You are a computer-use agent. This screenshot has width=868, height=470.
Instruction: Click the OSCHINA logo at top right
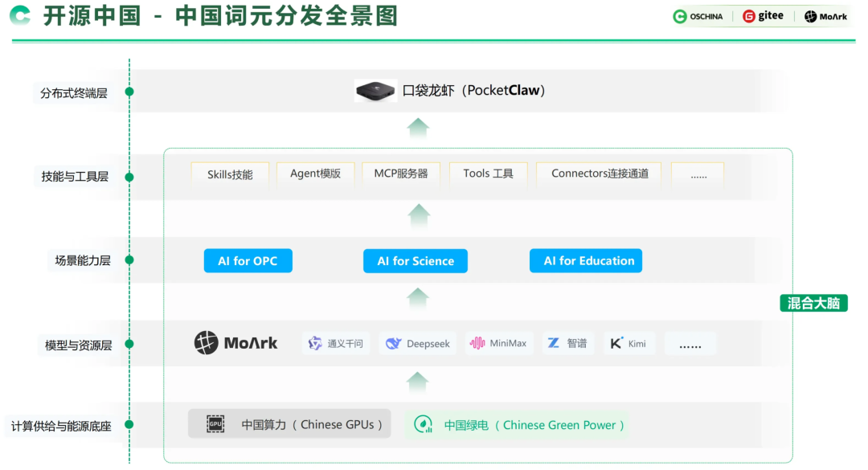click(x=698, y=17)
